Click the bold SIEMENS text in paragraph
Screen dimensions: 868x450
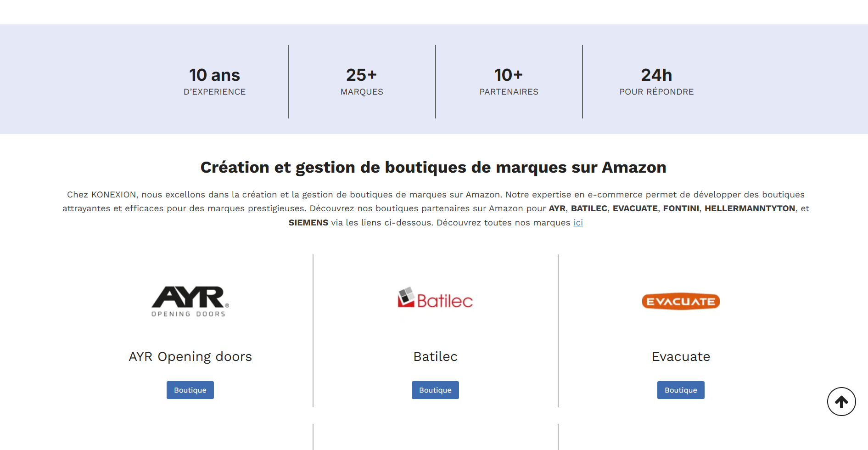pos(308,223)
